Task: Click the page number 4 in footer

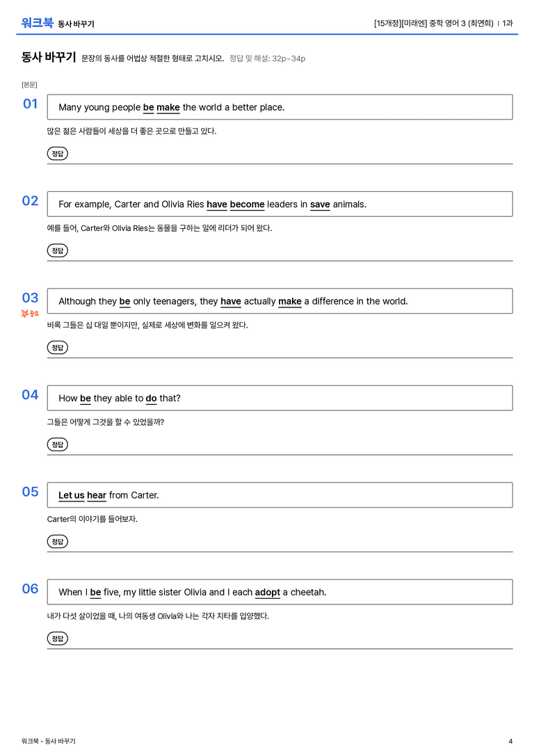Action: click(510, 741)
